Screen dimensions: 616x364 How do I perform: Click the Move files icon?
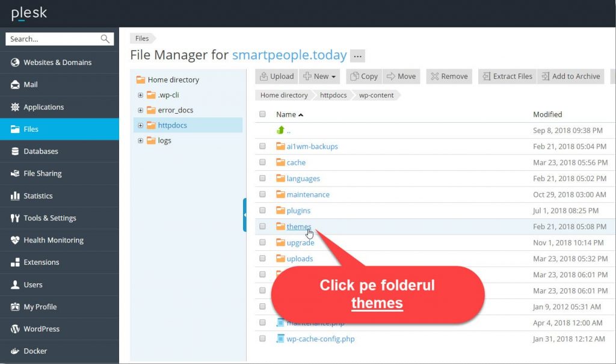coord(391,76)
